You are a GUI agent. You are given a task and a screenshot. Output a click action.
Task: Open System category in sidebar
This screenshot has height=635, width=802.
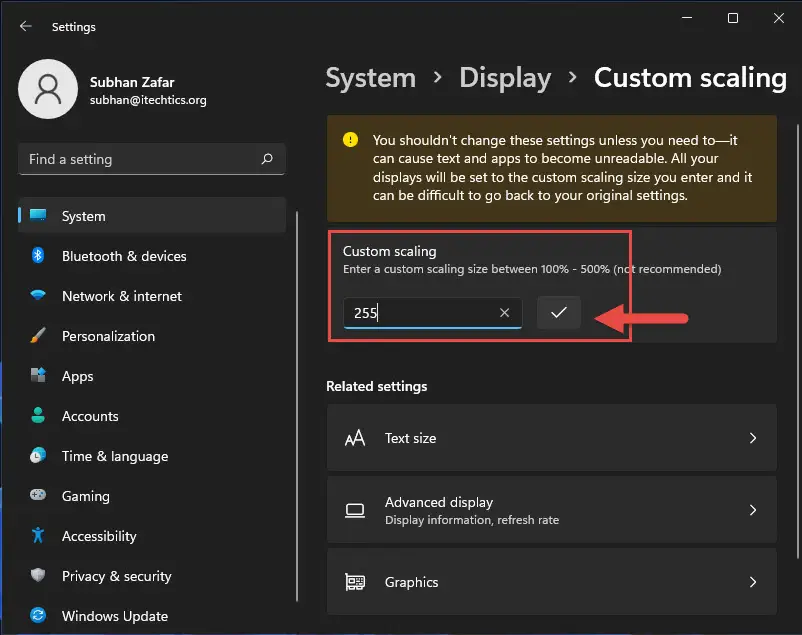152,215
